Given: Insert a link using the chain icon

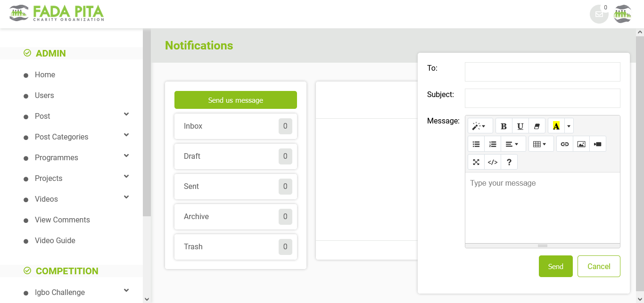Looking at the screenshot, I should point(564,144).
